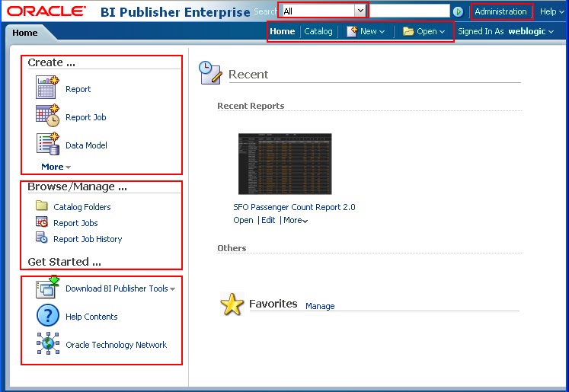Click the Data Model link
The image size is (569, 392).
pos(86,145)
